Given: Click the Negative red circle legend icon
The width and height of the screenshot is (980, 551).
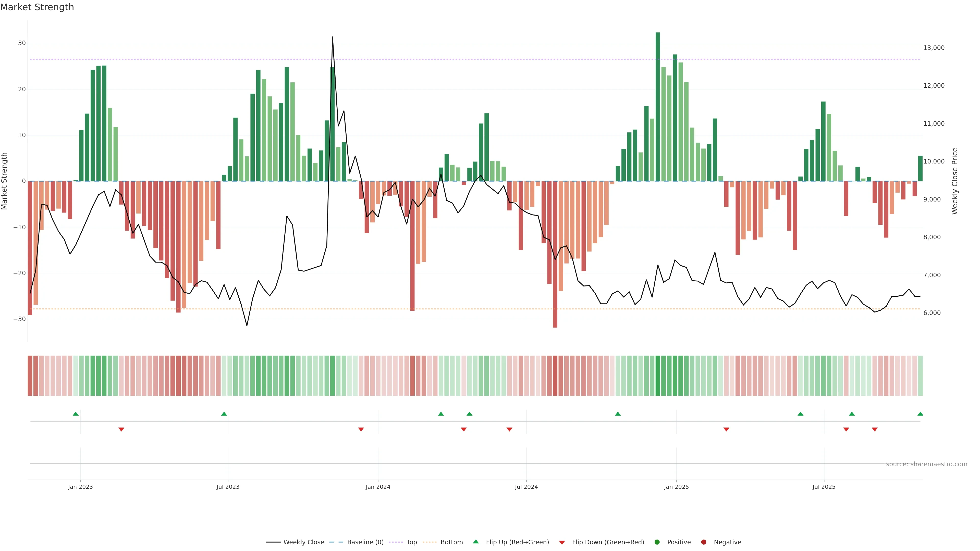Looking at the screenshot, I should pyautogui.click(x=703, y=542).
